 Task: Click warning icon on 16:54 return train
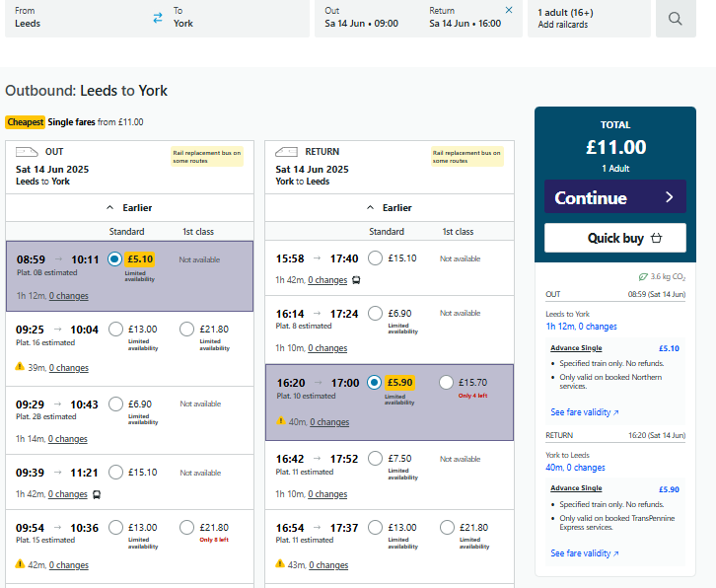pyautogui.click(x=280, y=563)
